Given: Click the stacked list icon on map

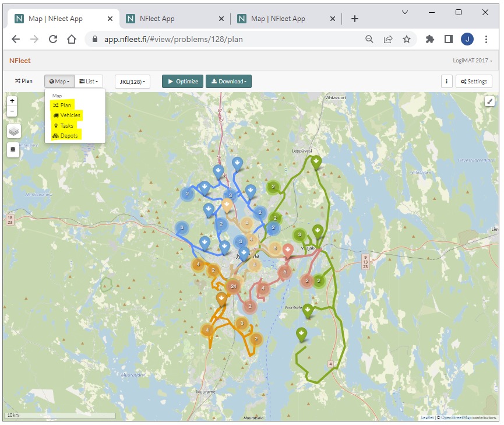Looking at the screenshot, I should coord(13,150).
